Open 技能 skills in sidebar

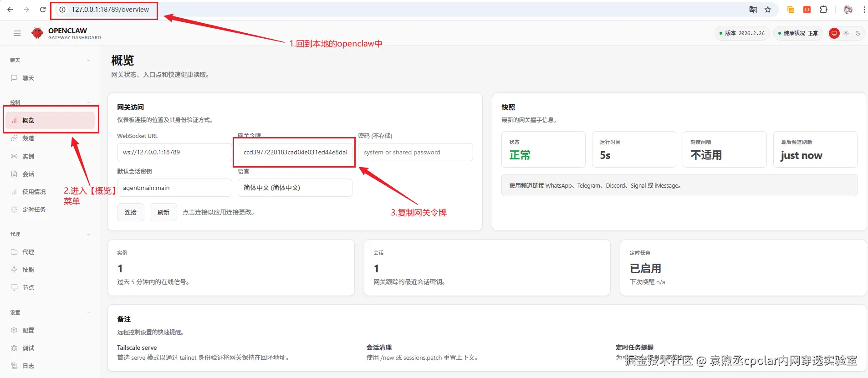(50, 270)
